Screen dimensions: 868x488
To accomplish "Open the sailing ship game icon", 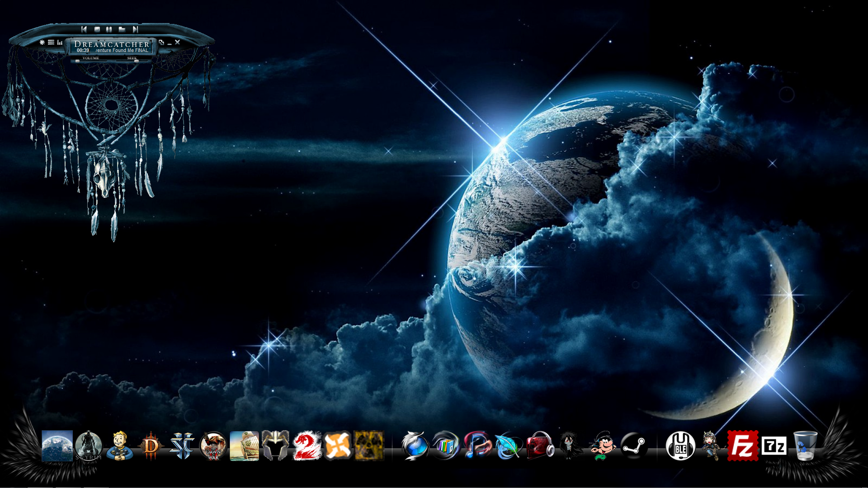I will 244,446.
